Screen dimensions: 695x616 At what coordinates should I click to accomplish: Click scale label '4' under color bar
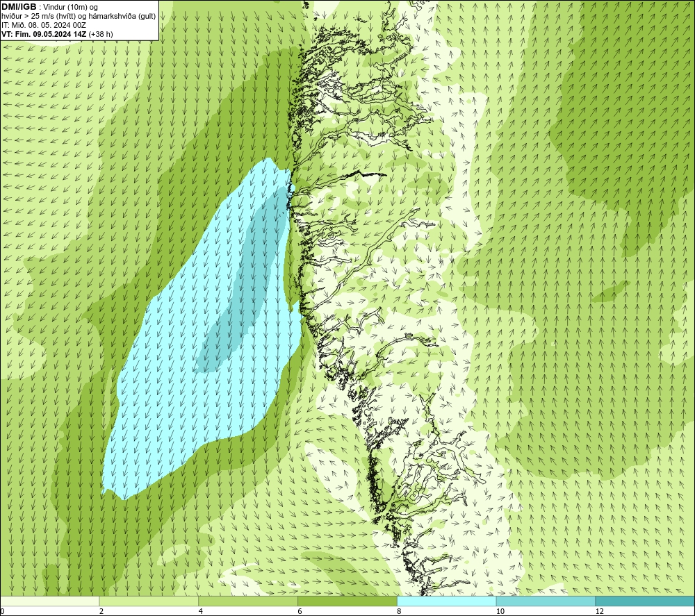[201, 611]
